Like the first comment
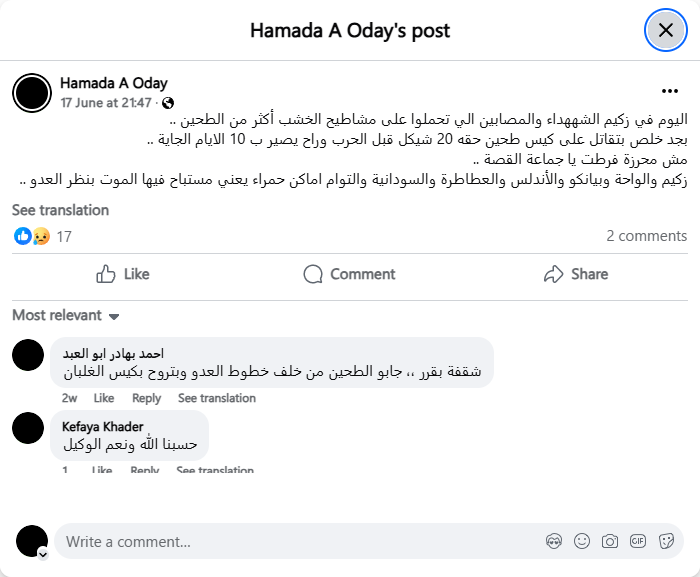The height and width of the screenshot is (577, 700). (x=104, y=398)
